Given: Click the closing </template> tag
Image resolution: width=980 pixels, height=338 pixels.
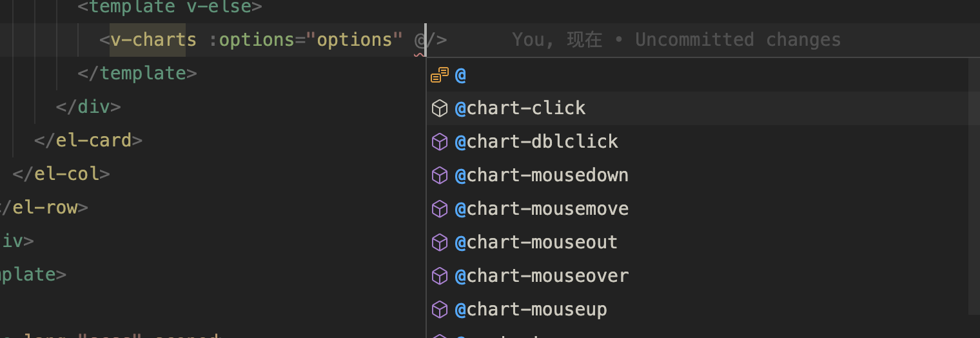Looking at the screenshot, I should 137,74.
